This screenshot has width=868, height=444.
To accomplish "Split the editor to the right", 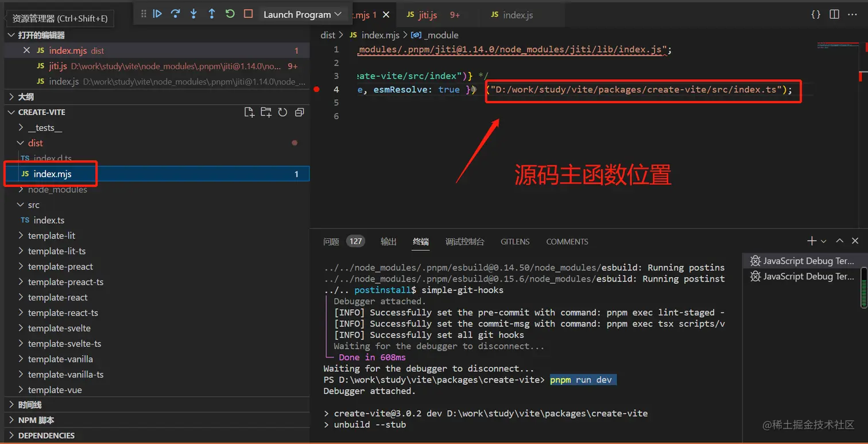I will coord(835,14).
